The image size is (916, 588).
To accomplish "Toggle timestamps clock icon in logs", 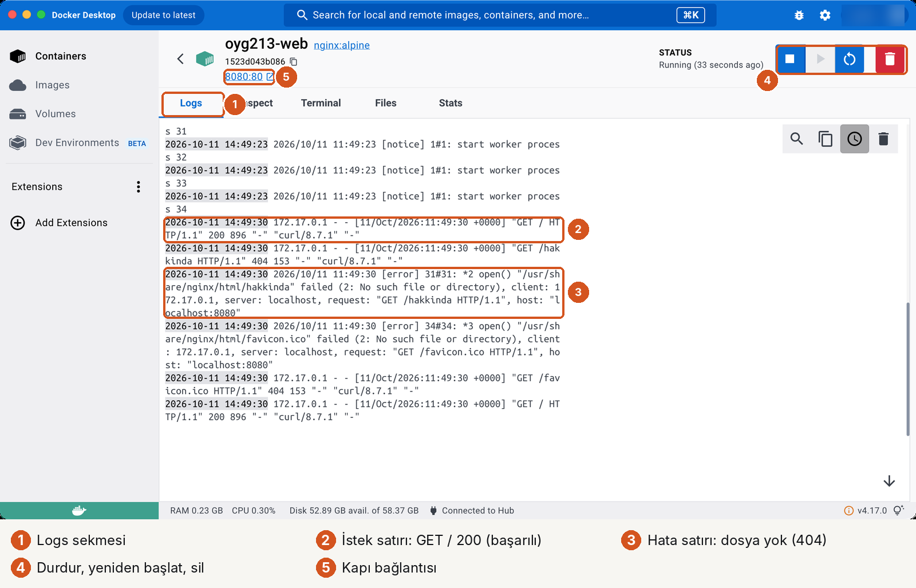I will pos(854,139).
